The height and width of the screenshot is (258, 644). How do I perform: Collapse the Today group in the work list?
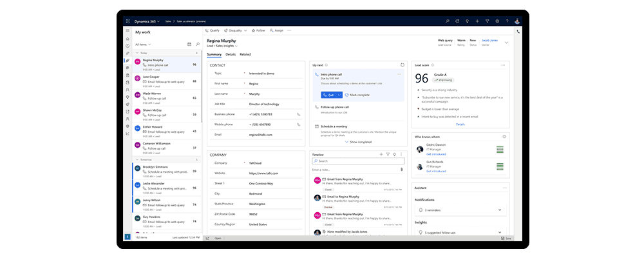coord(137,53)
